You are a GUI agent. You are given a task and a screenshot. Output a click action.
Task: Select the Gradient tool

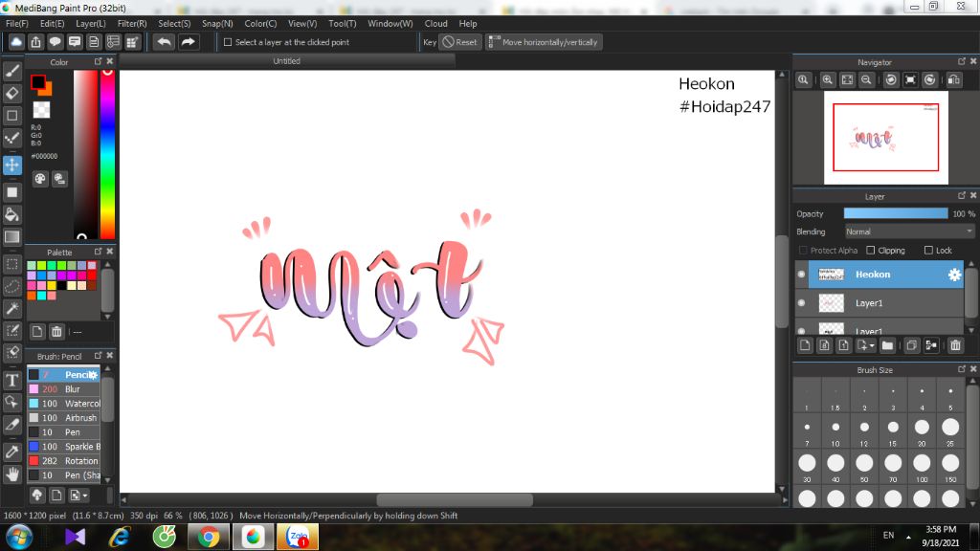(11, 237)
